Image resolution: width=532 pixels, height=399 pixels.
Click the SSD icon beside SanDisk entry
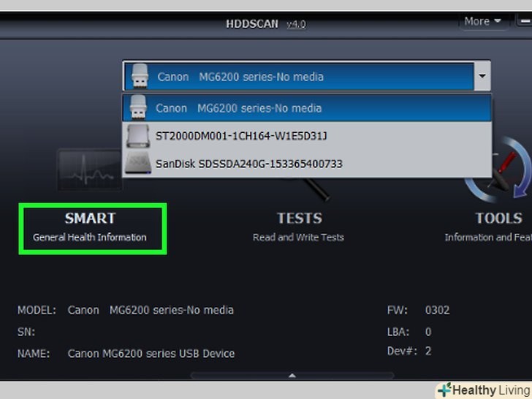pyautogui.click(x=137, y=163)
